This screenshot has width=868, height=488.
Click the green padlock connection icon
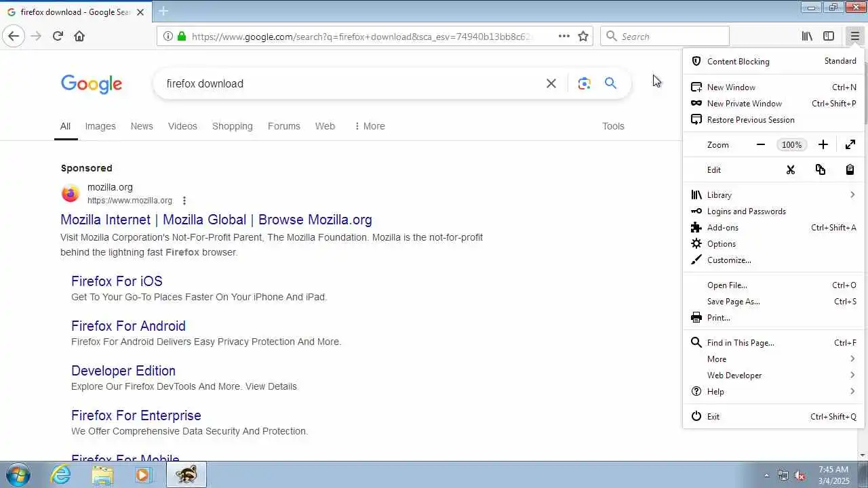[181, 36]
